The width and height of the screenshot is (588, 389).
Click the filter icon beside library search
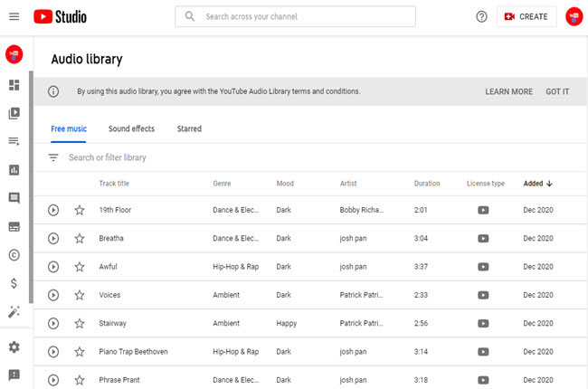(x=53, y=157)
